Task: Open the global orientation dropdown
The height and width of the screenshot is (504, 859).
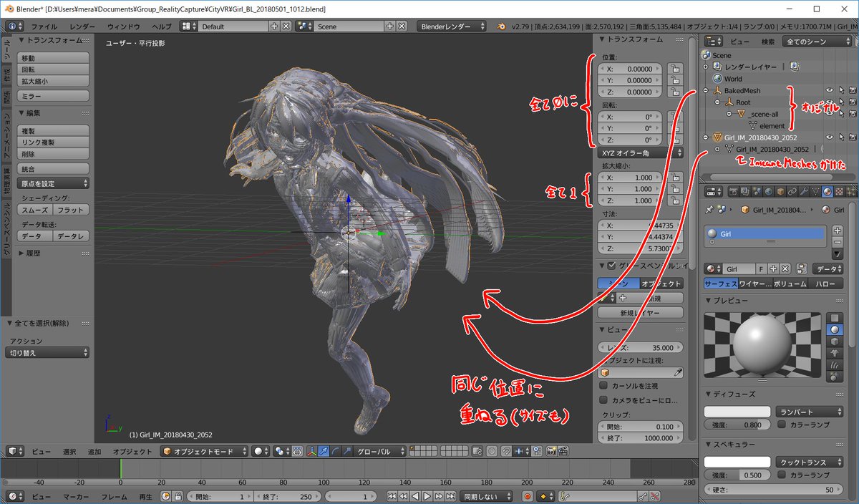Action: tap(380, 451)
